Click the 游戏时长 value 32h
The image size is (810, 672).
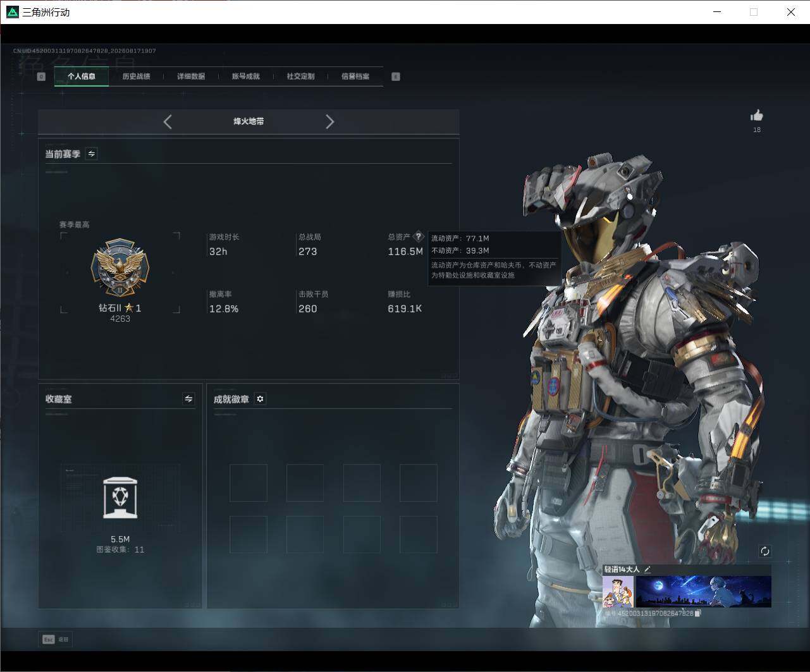[x=218, y=252]
